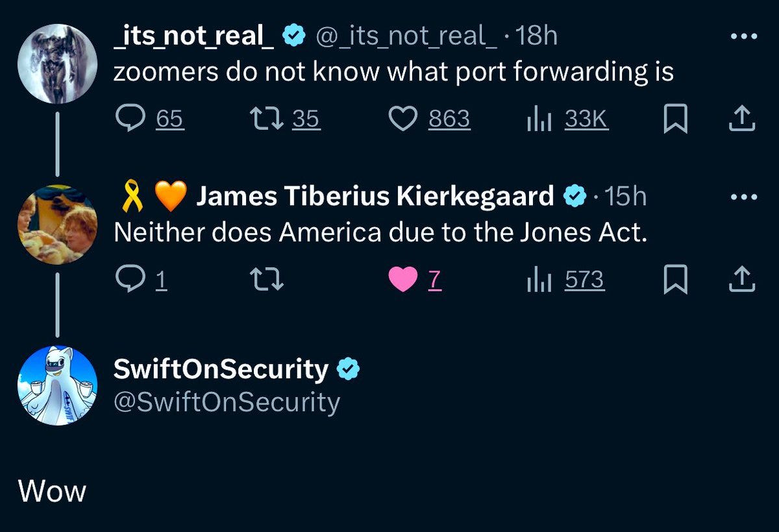Retweet the _its_not_real_ port forwarding tweet
Screen dimensions: 779x532
tap(286, 119)
